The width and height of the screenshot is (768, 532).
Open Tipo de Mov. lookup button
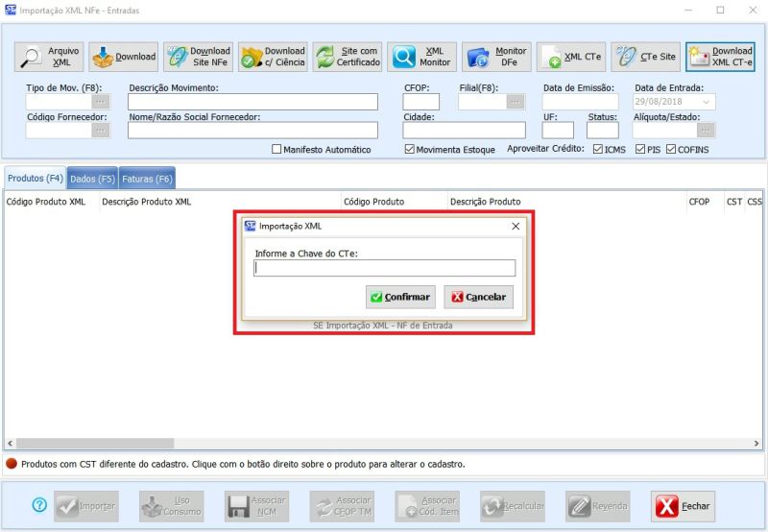tap(101, 102)
